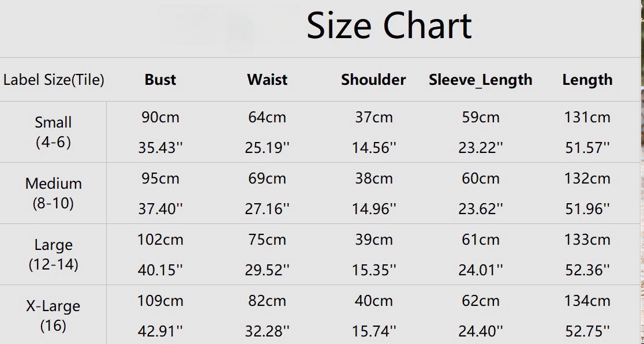Select the 51.96'' length measurement
644x344 pixels.
click(587, 208)
